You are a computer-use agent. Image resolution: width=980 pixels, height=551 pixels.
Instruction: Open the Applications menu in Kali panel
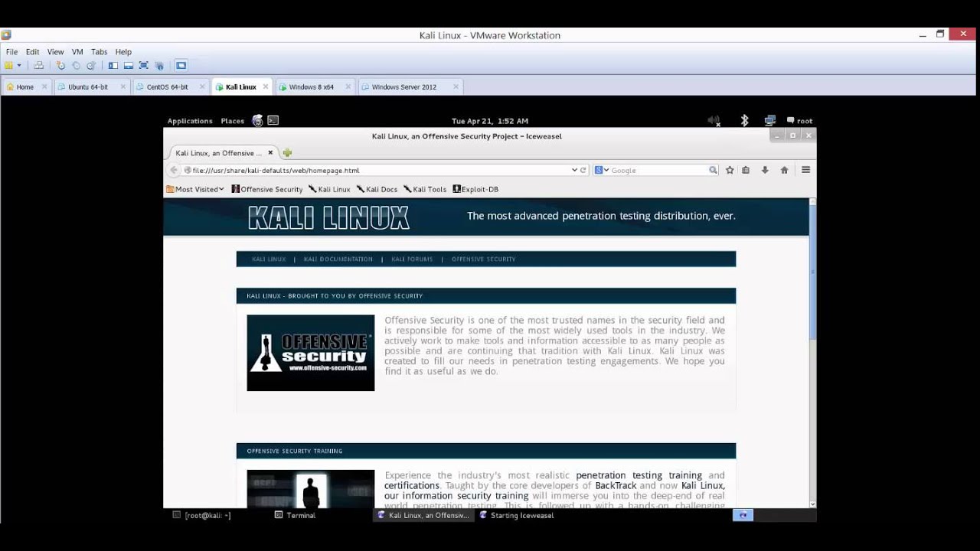(190, 121)
